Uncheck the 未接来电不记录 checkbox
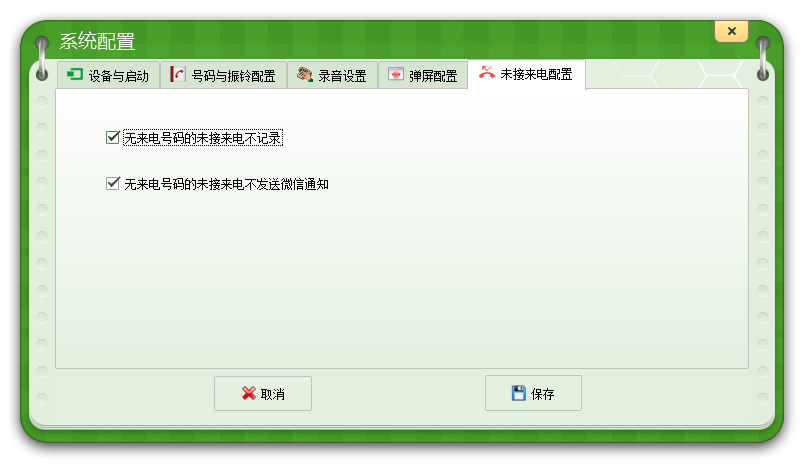The height and width of the screenshot is (473, 804). (113, 138)
